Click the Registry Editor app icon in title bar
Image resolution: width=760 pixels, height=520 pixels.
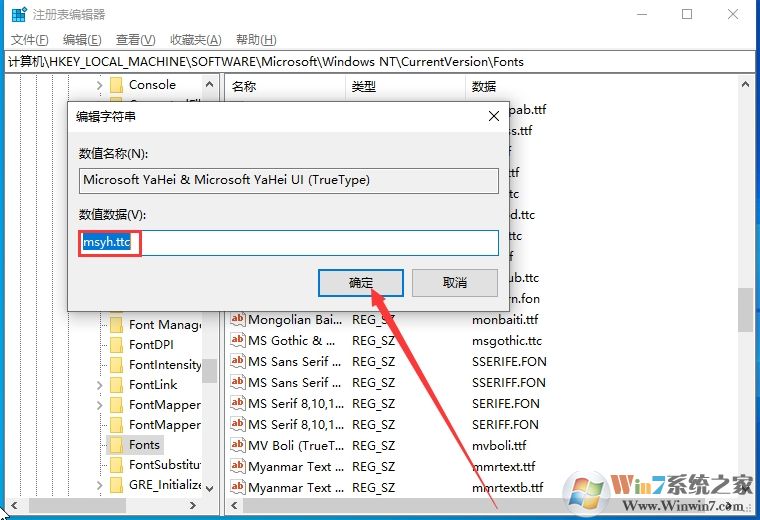[x=19, y=14]
